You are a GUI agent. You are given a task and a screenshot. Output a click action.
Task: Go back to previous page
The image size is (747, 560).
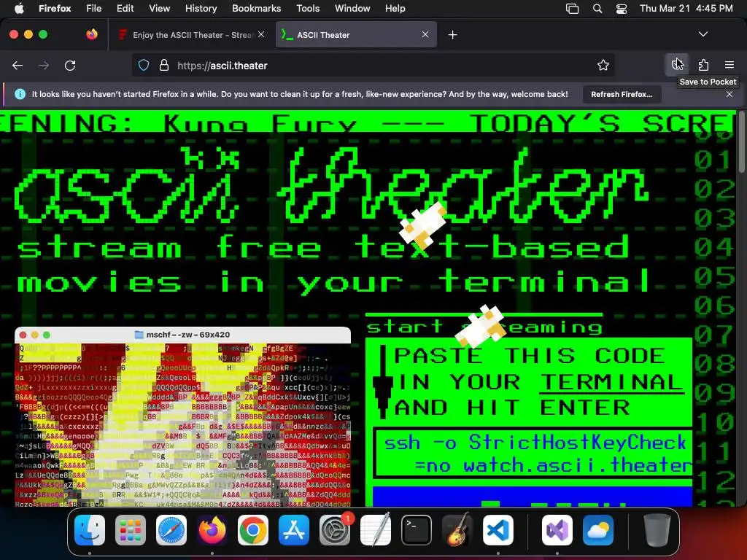[18, 65]
